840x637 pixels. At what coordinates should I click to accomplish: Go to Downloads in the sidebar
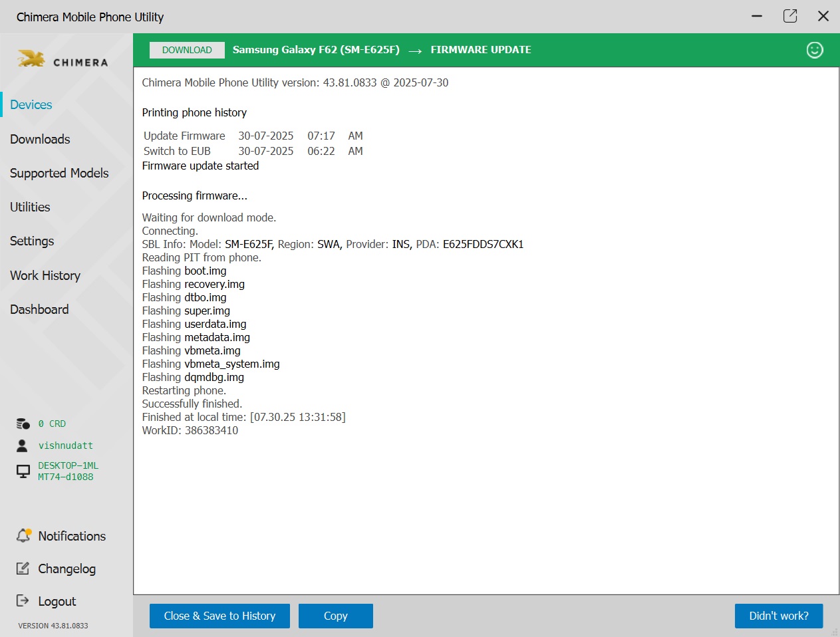(40, 139)
